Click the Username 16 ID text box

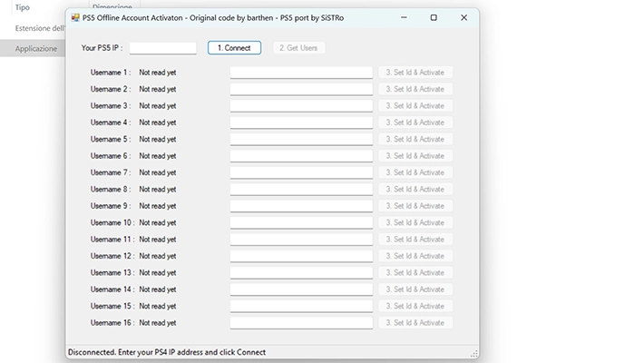coord(301,323)
